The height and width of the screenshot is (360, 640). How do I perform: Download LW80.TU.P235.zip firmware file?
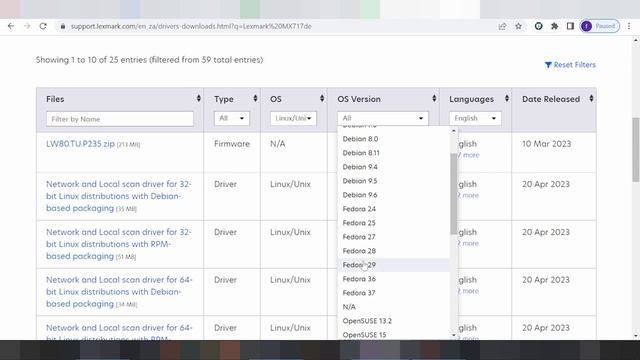point(80,144)
